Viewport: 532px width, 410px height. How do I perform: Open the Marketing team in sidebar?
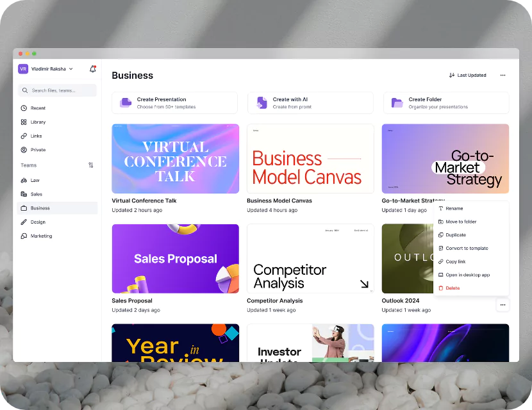42,236
